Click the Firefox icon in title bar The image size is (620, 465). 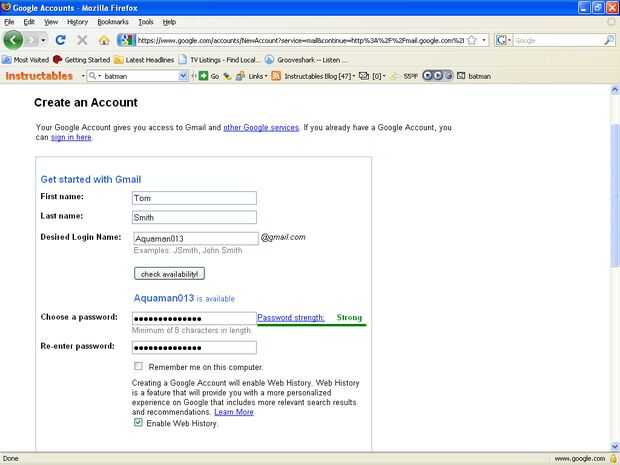click(x=6, y=7)
